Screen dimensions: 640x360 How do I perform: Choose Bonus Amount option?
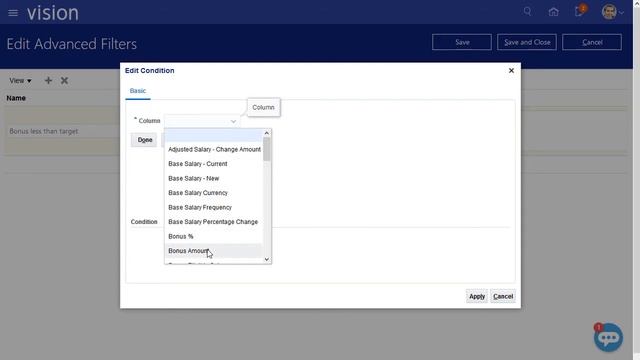coord(214,251)
